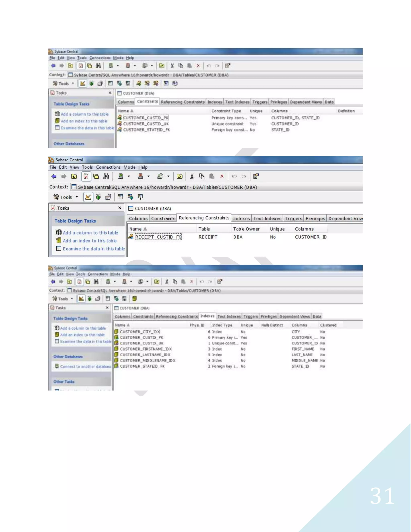The image size is (411, 532).
Task: Click Copy icon in middle window toolbar
Action: pyautogui.click(x=202, y=176)
